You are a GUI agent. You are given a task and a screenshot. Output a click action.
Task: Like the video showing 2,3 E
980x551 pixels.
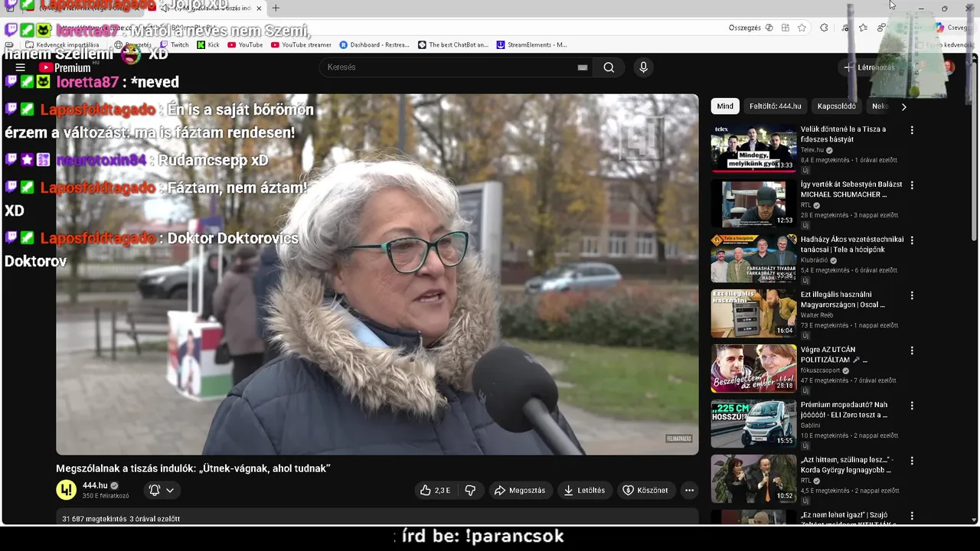pyautogui.click(x=435, y=491)
